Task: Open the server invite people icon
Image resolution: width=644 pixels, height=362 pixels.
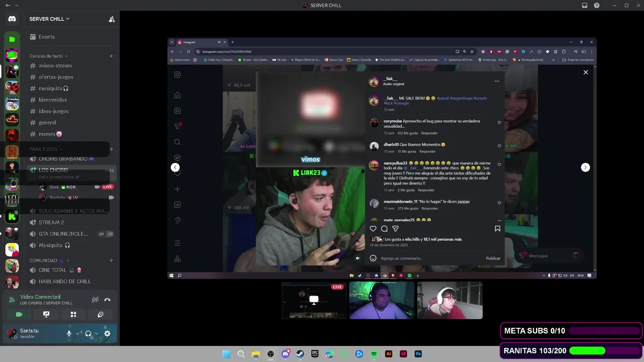Action: coord(112,19)
